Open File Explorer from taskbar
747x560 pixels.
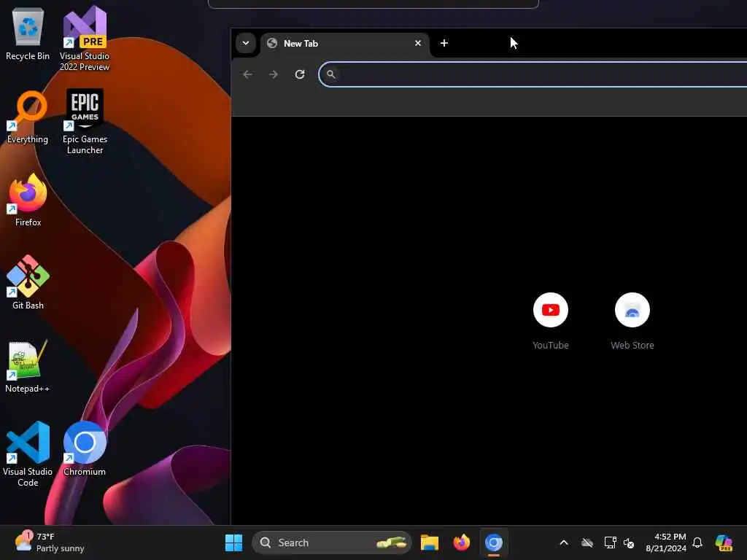point(429,542)
